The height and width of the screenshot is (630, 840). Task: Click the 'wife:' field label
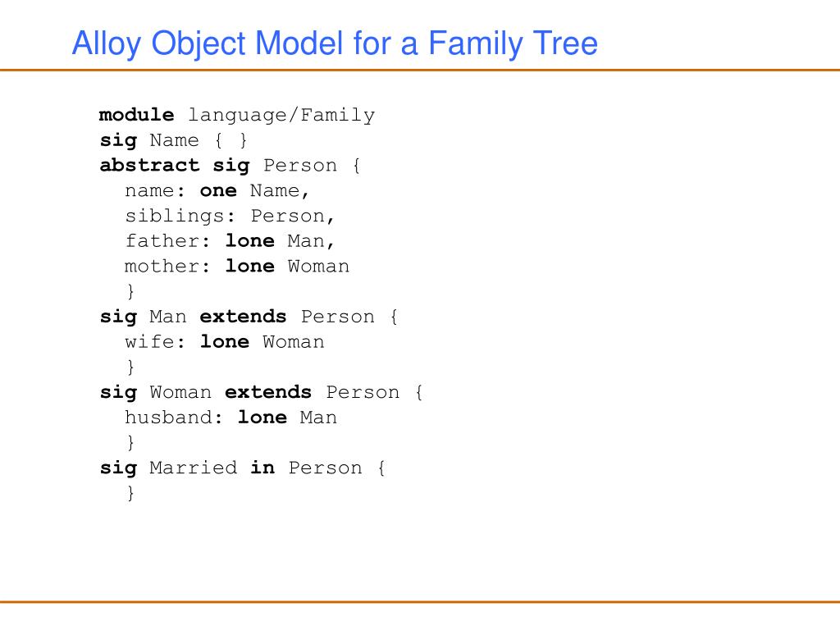155,342
